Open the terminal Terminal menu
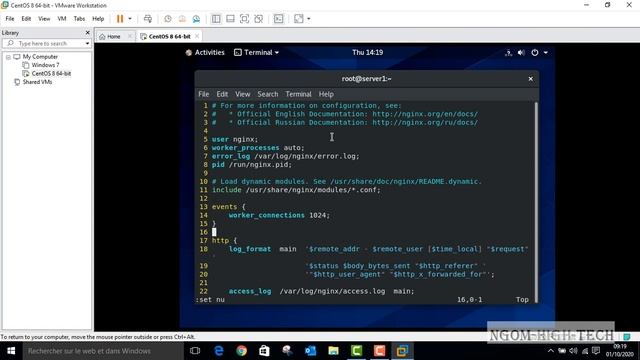Screen dimensions: 640x360 pyautogui.click(x=298, y=94)
